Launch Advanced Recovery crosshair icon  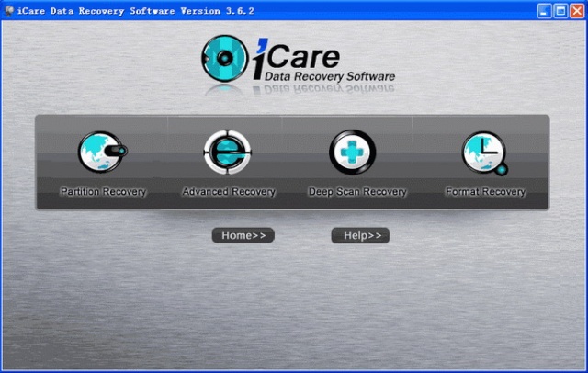[x=227, y=152]
